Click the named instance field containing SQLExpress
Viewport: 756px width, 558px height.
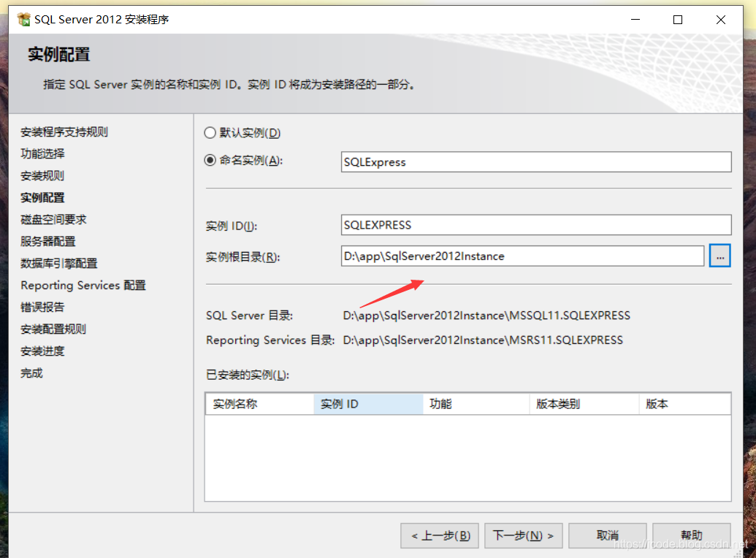536,162
